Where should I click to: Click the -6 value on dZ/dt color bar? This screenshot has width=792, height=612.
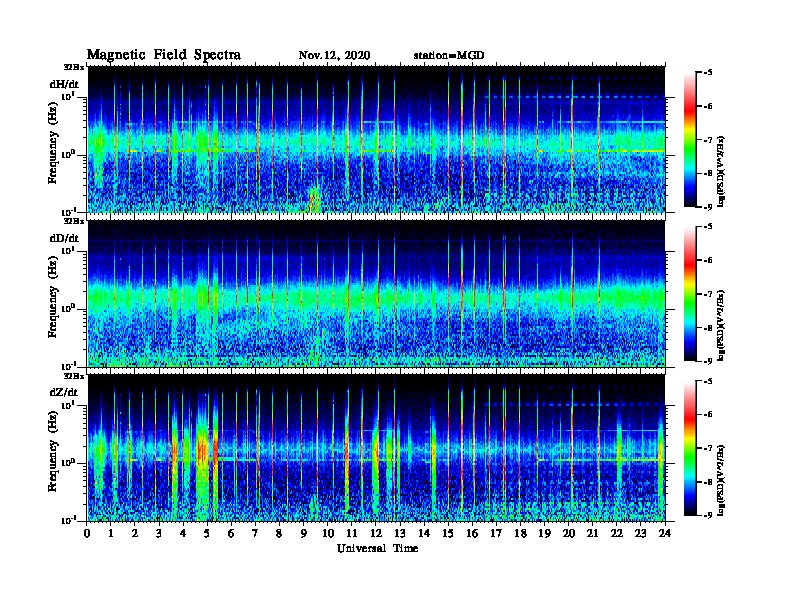[707, 414]
